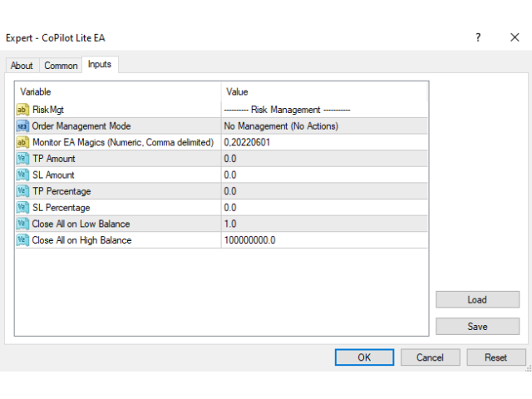
Task: Open the Order Management Mode value dropdown
Action: pyautogui.click(x=325, y=126)
